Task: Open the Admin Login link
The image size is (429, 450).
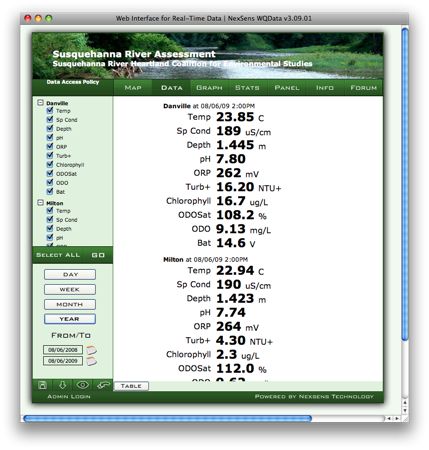Action: (69, 397)
